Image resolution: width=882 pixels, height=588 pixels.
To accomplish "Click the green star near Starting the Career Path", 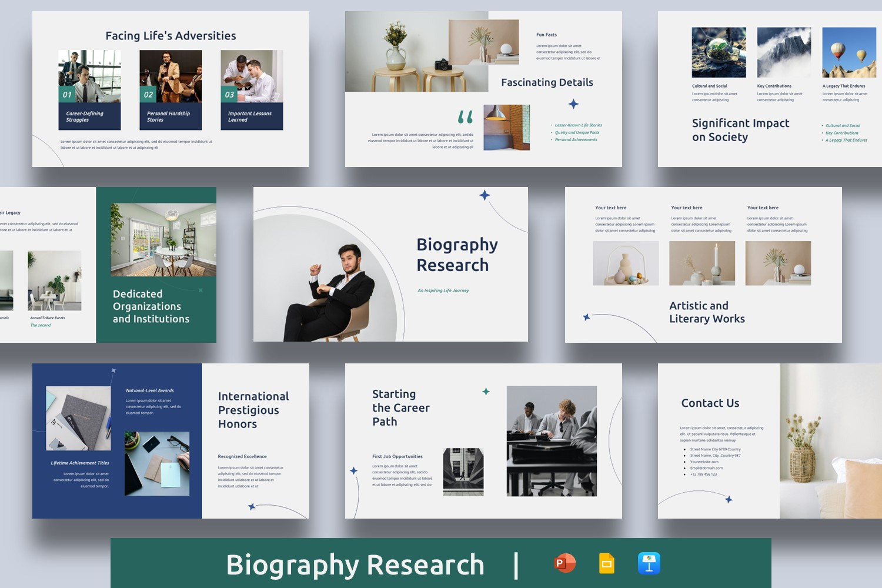I will pyautogui.click(x=486, y=392).
